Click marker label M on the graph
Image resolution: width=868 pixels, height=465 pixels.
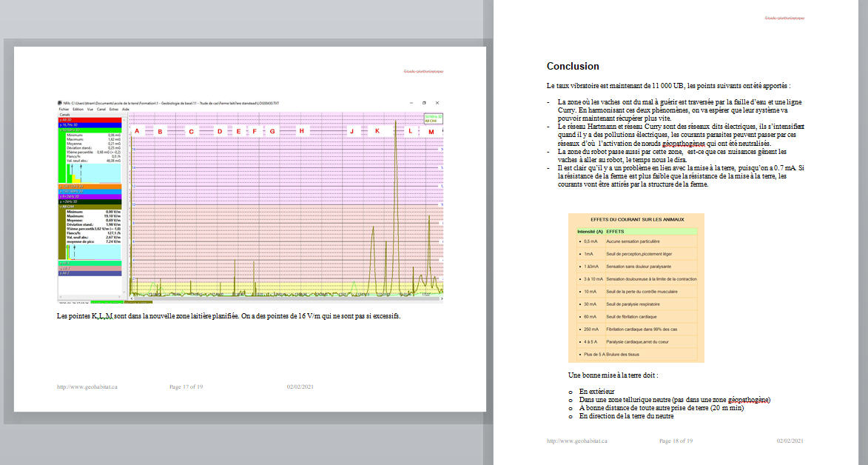click(431, 132)
